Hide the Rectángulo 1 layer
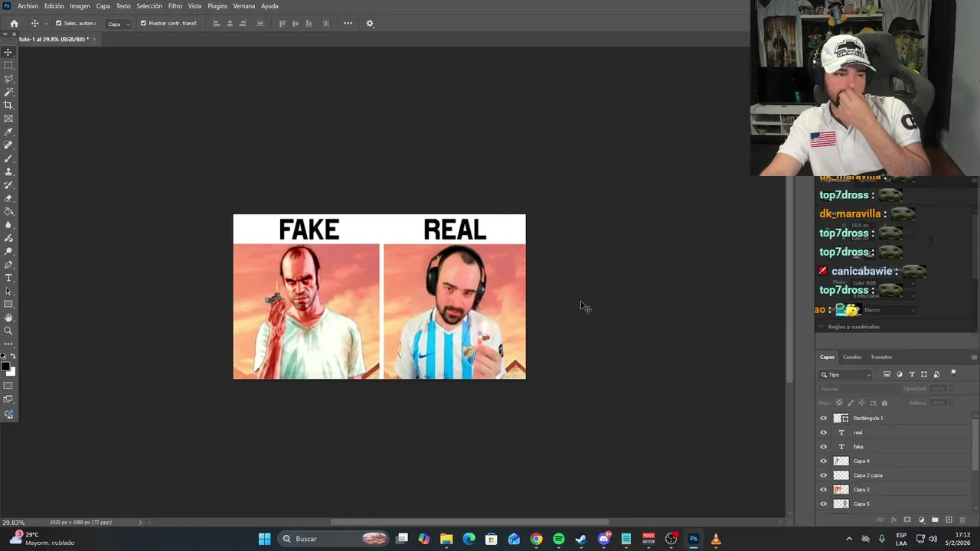The height and width of the screenshot is (551, 980). click(823, 418)
